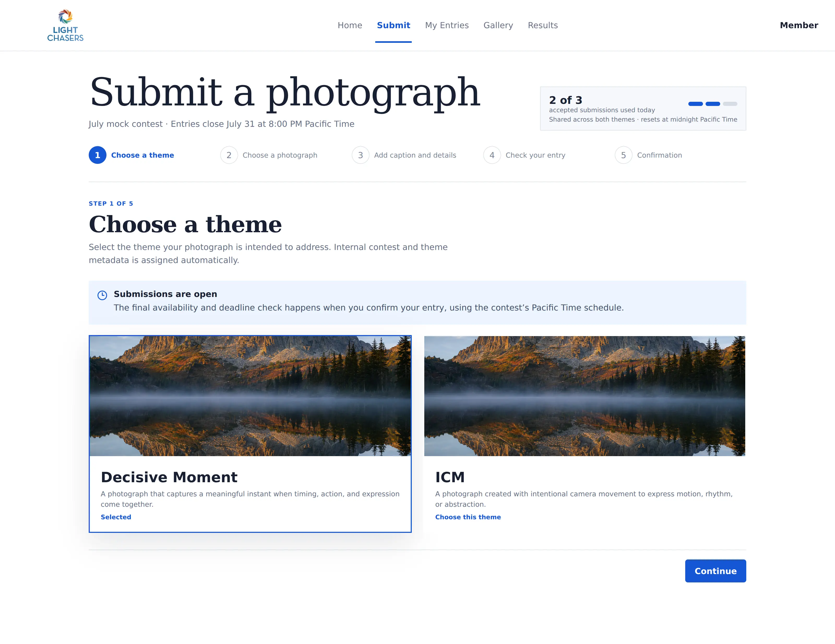Click the 2 of 3 submissions count
Image resolution: width=835 pixels, height=644 pixels.
(565, 100)
